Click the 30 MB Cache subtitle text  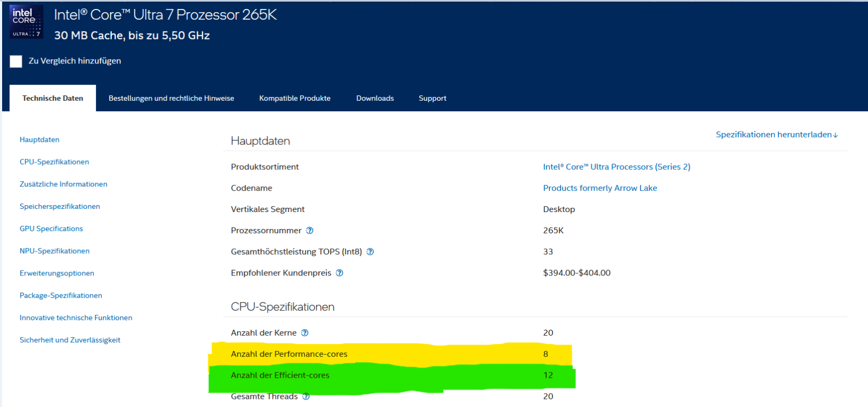[x=132, y=36]
